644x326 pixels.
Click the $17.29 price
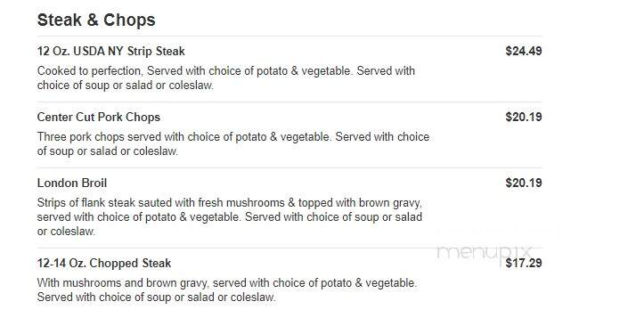click(524, 263)
